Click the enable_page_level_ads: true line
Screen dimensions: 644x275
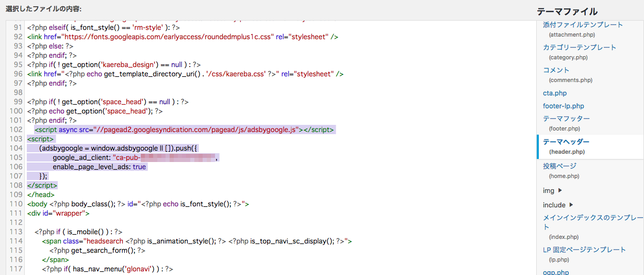point(100,167)
